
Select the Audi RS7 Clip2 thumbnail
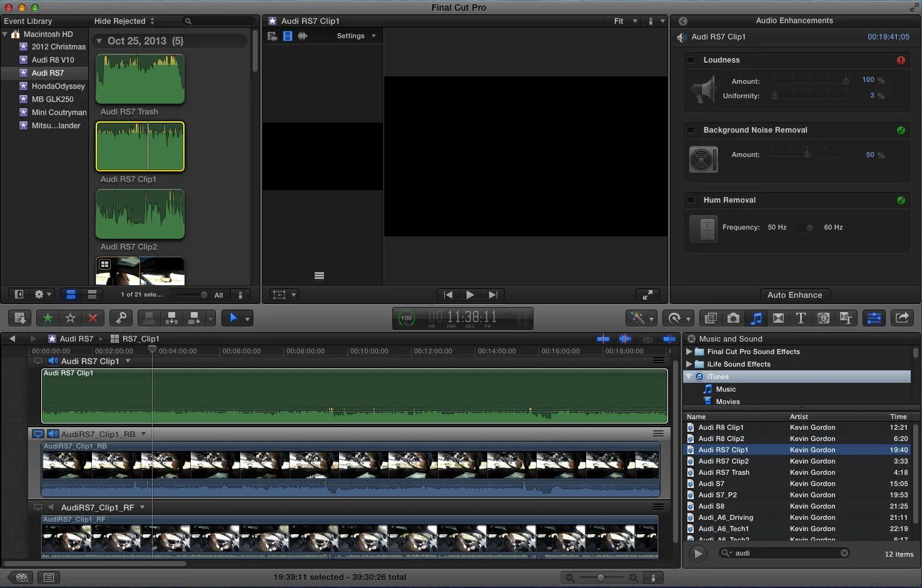tap(140, 214)
